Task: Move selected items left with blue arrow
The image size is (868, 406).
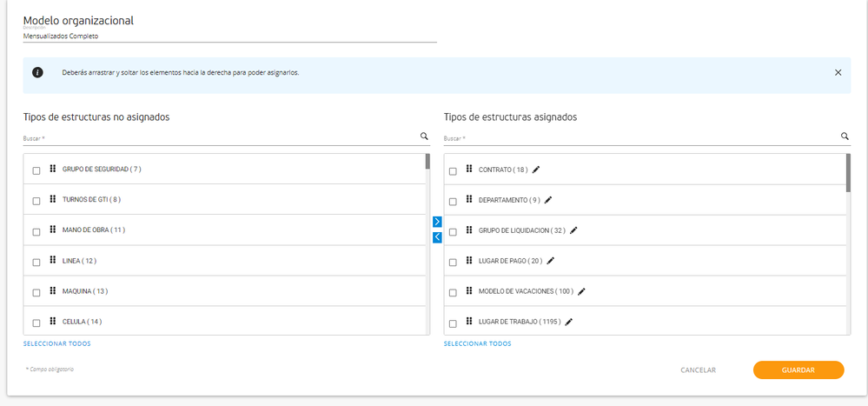Action: pyautogui.click(x=437, y=237)
